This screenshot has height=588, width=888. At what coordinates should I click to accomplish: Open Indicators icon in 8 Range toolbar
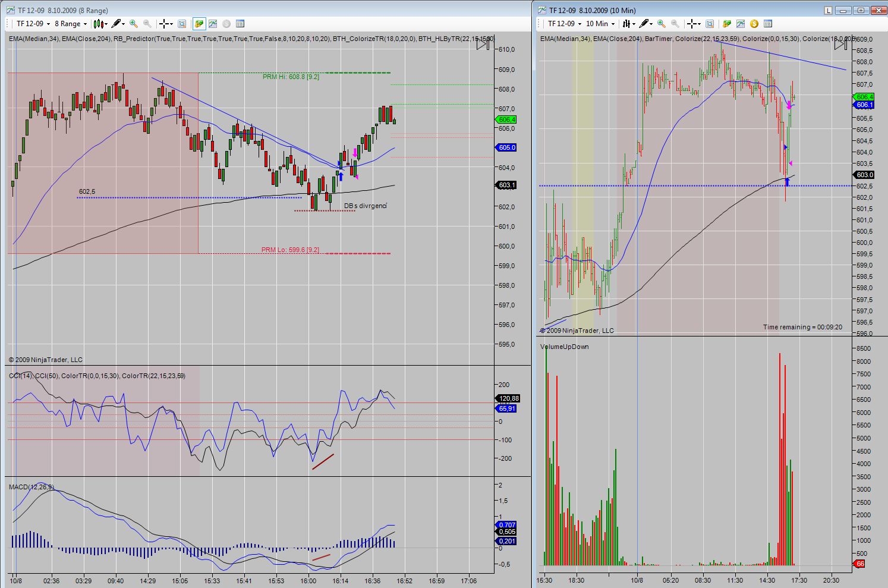[x=213, y=24]
